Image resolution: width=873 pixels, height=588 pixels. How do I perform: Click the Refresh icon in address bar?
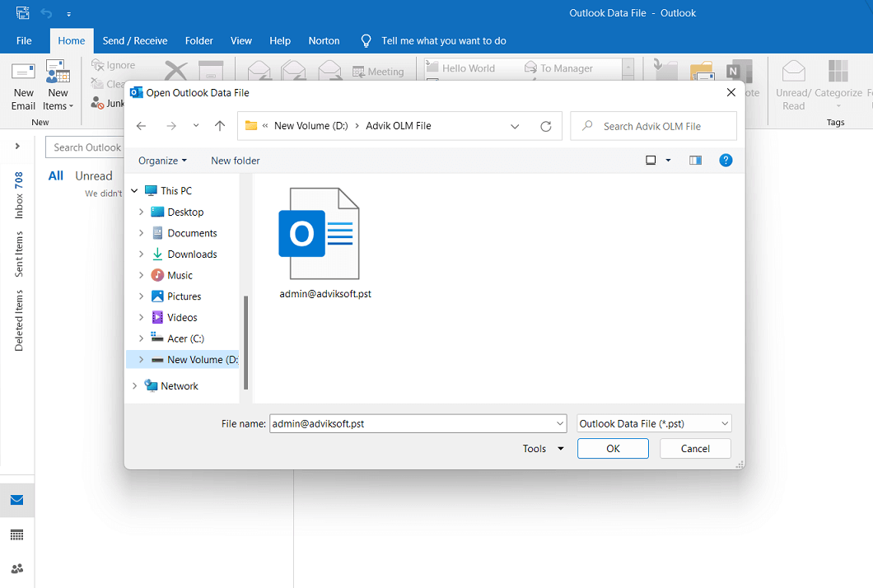click(x=545, y=126)
